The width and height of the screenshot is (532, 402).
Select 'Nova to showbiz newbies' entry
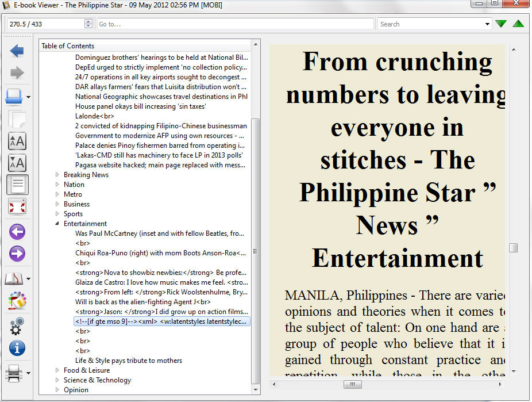coord(161,273)
